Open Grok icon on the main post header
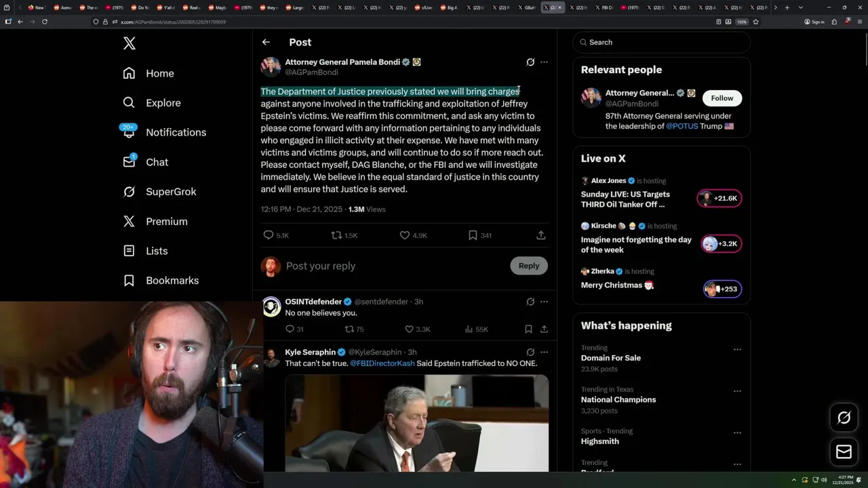 coord(530,62)
